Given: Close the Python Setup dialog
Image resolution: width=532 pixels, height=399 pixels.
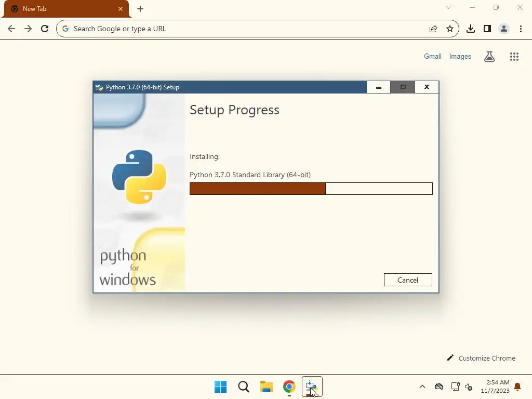Looking at the screenshot, I should coord(427,87).
